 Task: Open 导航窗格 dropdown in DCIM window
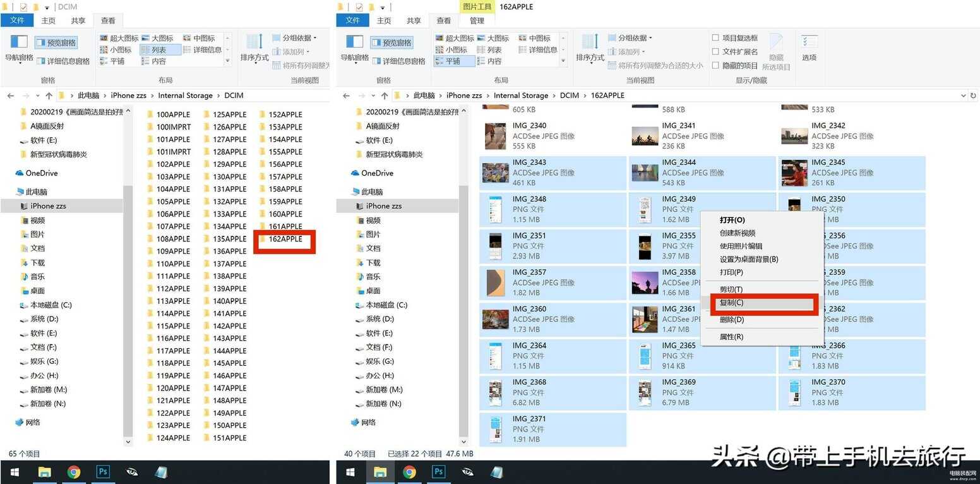coord(19,48)
